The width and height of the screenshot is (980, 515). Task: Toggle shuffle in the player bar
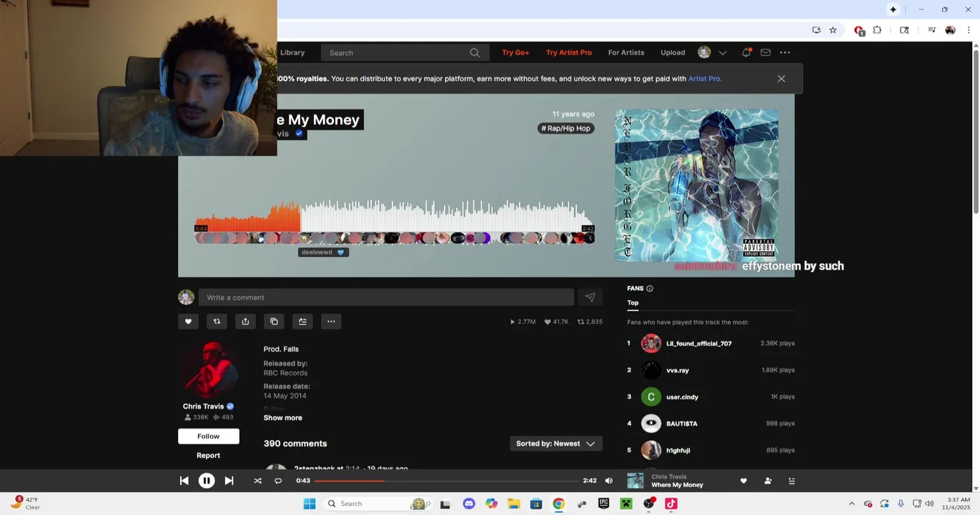pyautogui.click(x=257, y=481)
